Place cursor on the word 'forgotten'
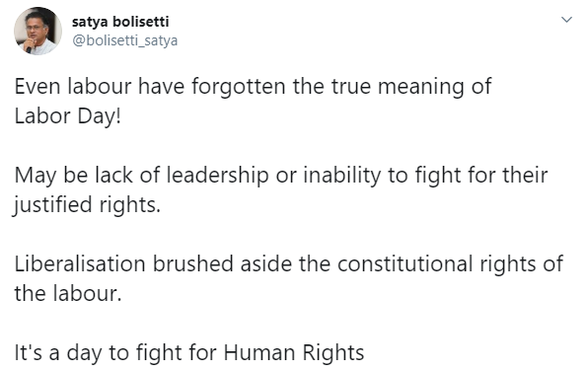Image resolution: width=588 pixels, height=371 pixels. (239, 87)
